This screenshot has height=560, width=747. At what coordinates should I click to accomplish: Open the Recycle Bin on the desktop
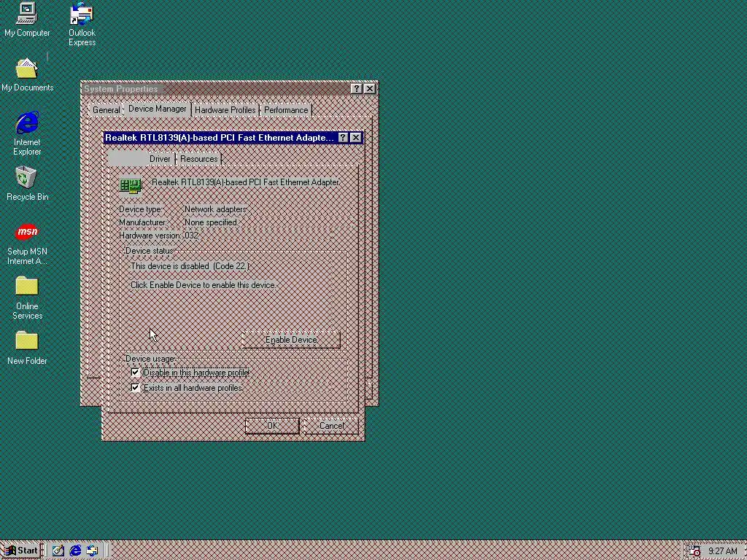27,183
